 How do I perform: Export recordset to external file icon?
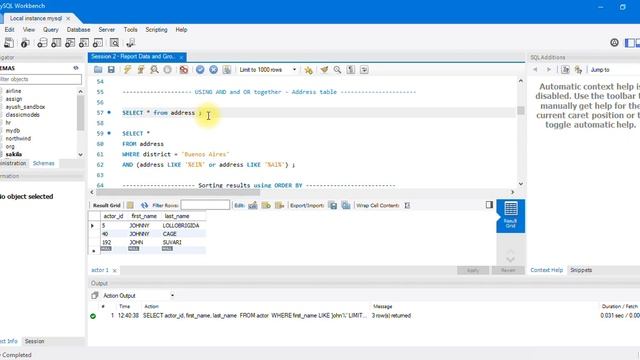[333, 205]
